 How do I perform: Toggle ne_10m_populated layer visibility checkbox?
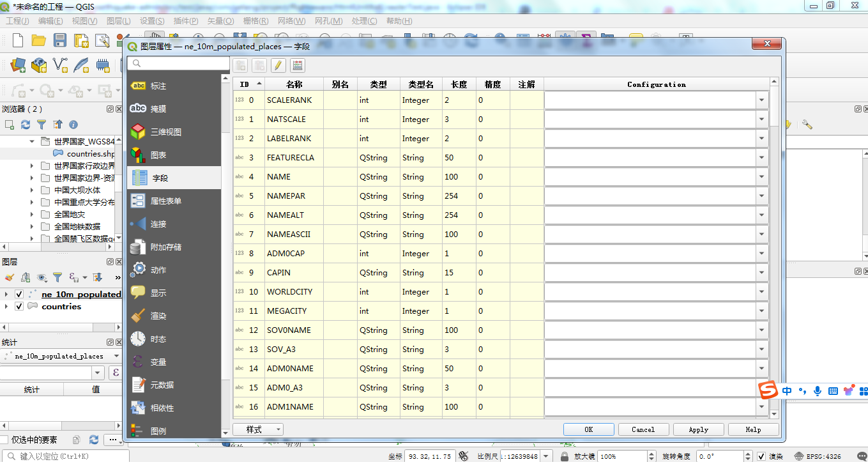pyautogui.click(x=19, y=294)
